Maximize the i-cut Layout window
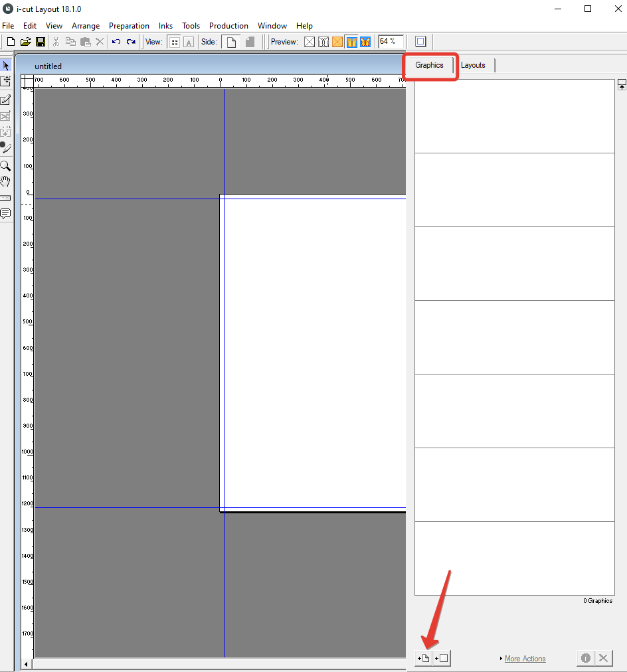Viewport: 627px width, 672px height. pyautogui.click(x=588, y=9)
